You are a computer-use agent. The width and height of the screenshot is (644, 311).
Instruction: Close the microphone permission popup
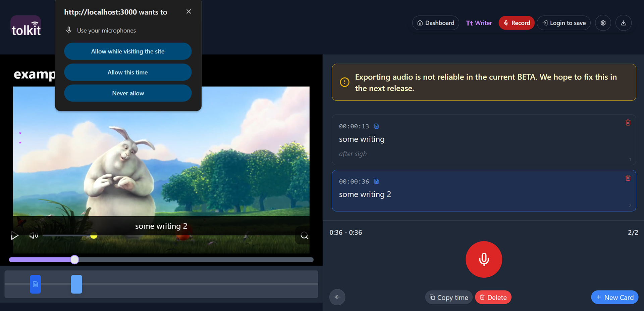tap(189, 11)
